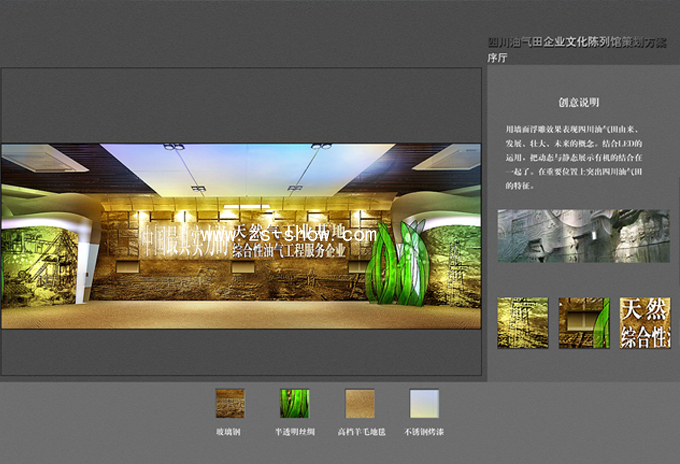The image size is (680, 464).
Task: Open the golden relief detail thumbnail
Action: 522,322
